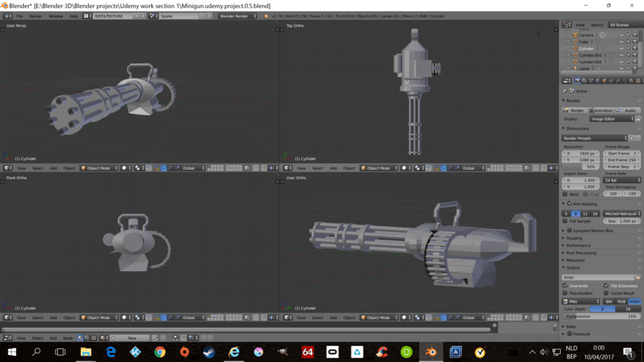644x362 pixels.
Task: Open the Window menu in top bar
Action: (55, 16)
